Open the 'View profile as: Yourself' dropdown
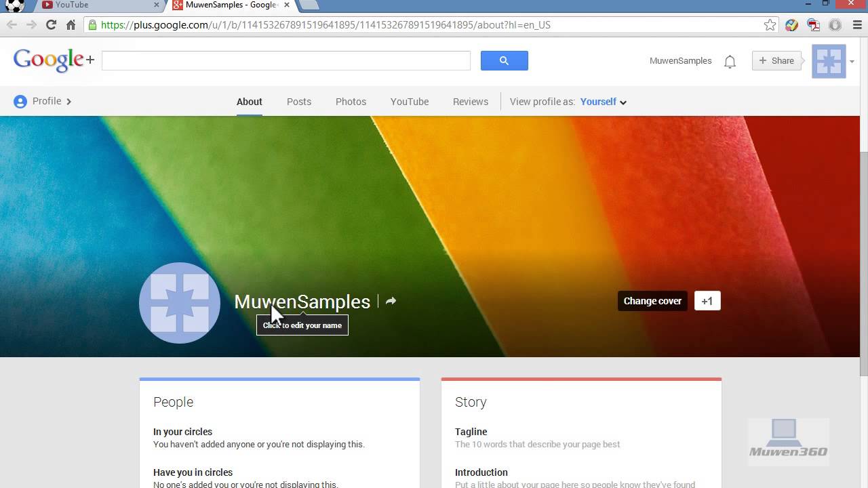 point(604,102)
